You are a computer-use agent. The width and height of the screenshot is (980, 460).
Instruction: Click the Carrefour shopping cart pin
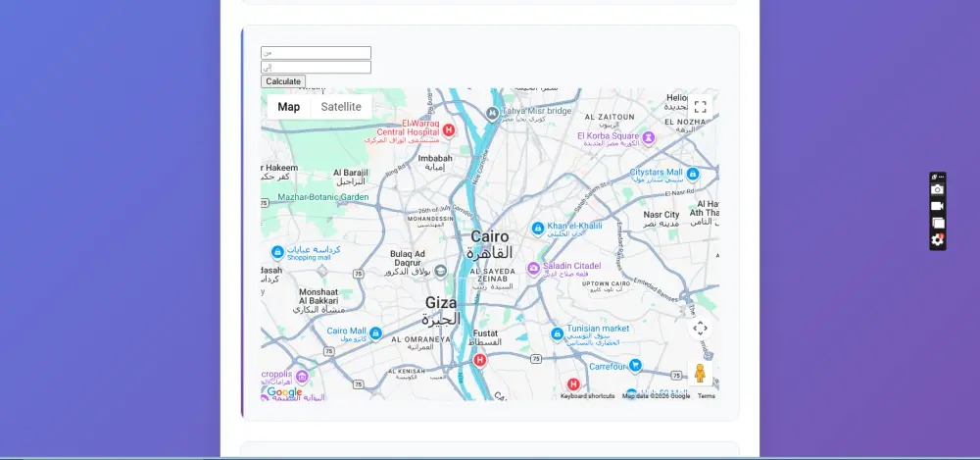point(635,365)
